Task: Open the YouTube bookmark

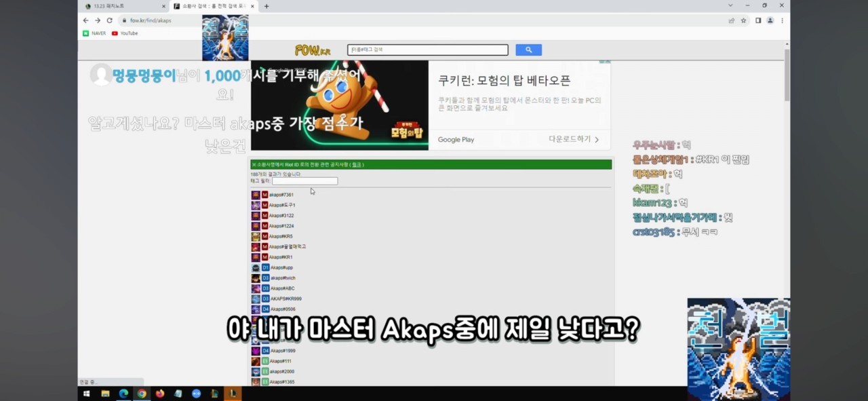Action: [125, 33]
